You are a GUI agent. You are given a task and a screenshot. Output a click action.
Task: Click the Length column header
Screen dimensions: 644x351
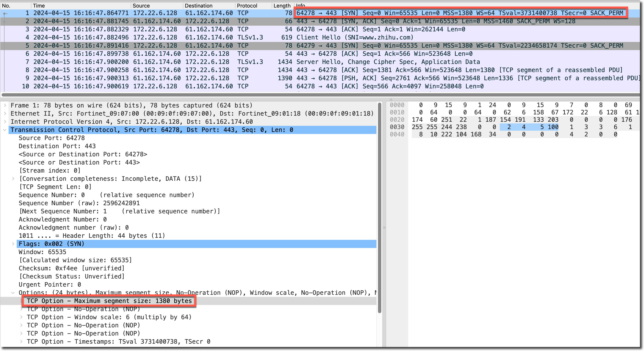[282, 5]
